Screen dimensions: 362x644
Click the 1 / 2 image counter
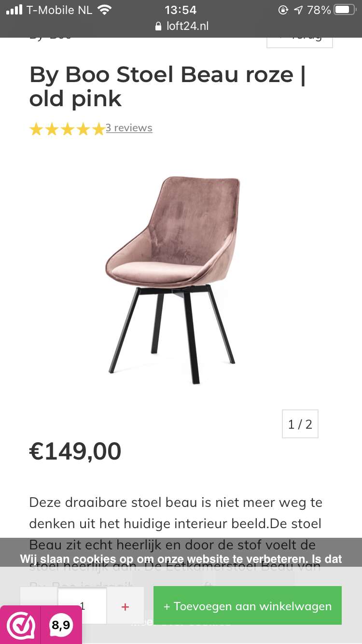pyautogui.click(x=300, y=424)
